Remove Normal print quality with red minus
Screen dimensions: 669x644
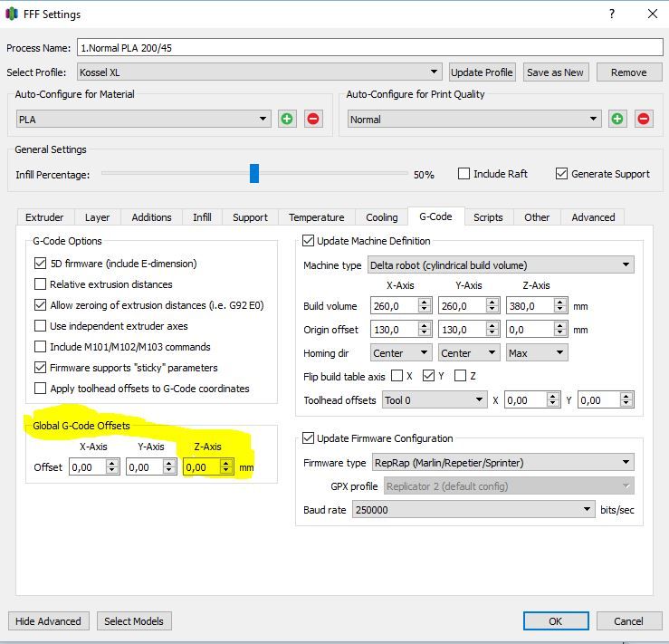coord(644,119)
